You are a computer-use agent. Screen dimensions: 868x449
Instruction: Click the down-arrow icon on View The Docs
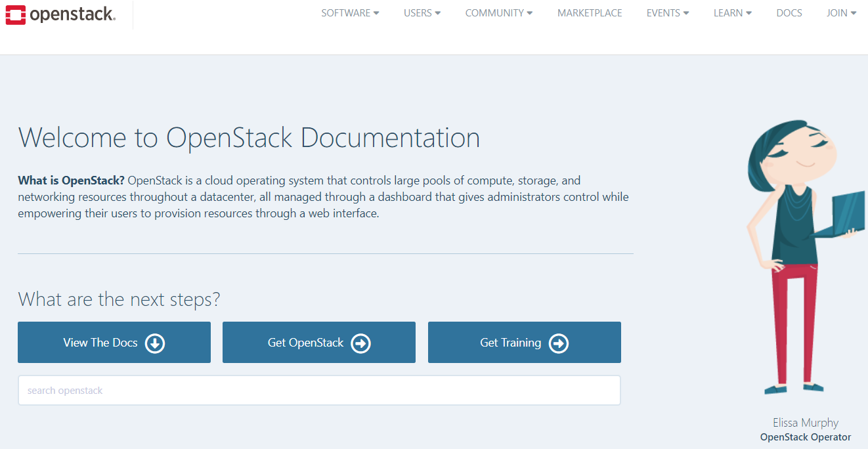coord(155,343)
